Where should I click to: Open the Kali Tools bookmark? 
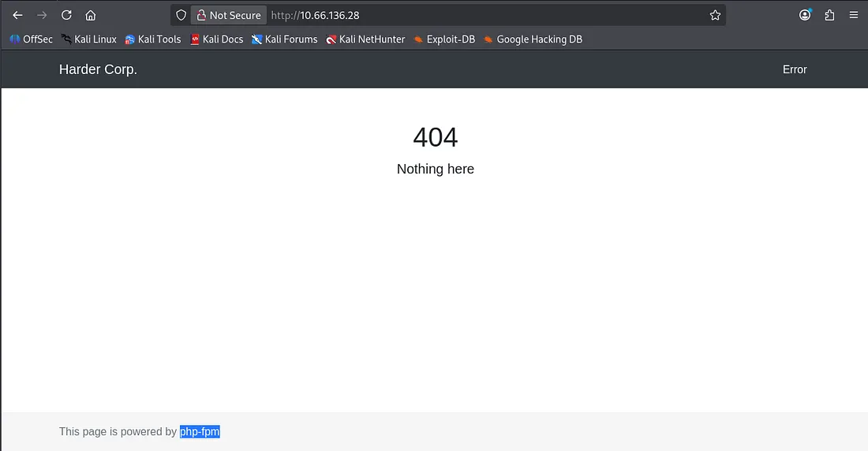point(153,39)
